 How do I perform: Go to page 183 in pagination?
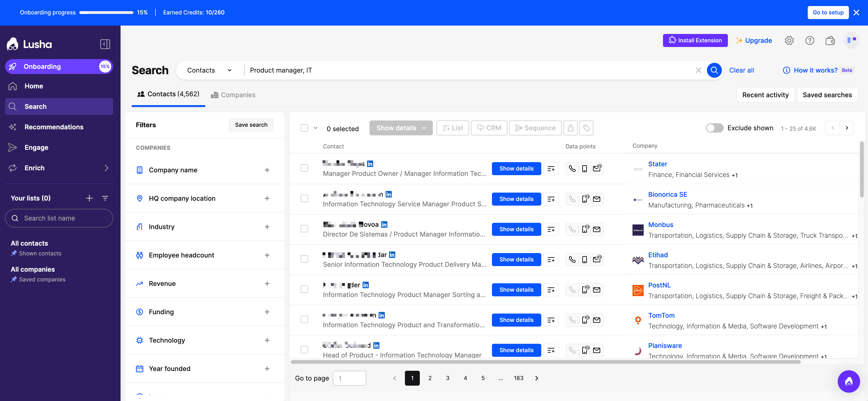(518, 378)
